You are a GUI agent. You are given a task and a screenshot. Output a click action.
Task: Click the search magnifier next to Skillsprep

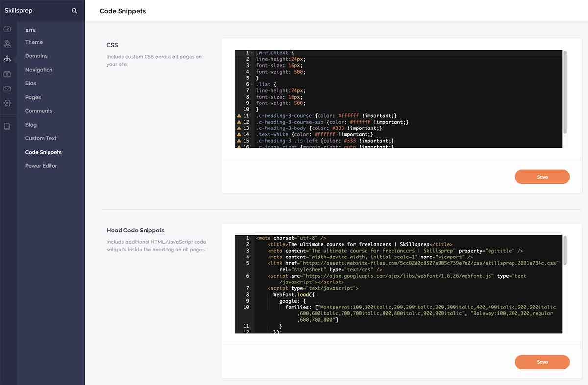coord(74,10)
